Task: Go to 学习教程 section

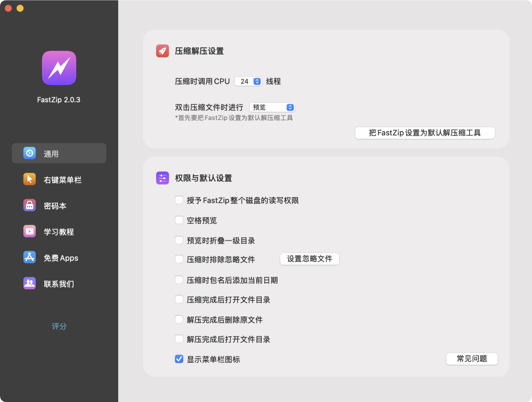Action: 59,231
